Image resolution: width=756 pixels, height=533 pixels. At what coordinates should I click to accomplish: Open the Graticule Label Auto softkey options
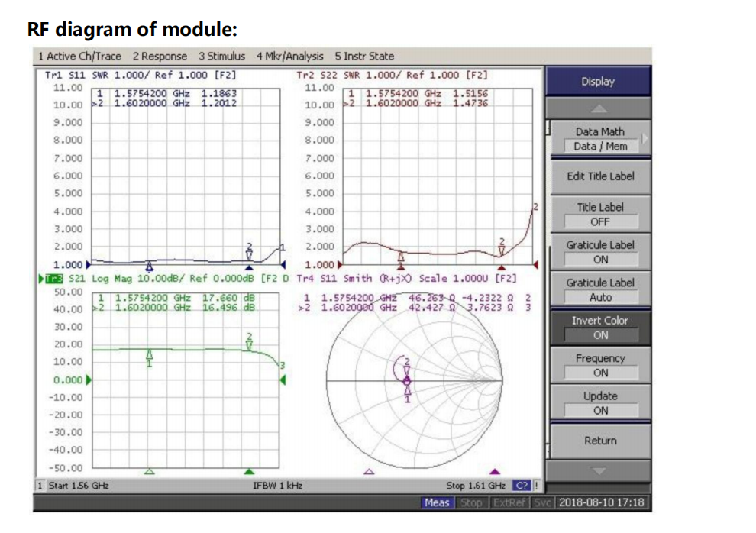600,289
